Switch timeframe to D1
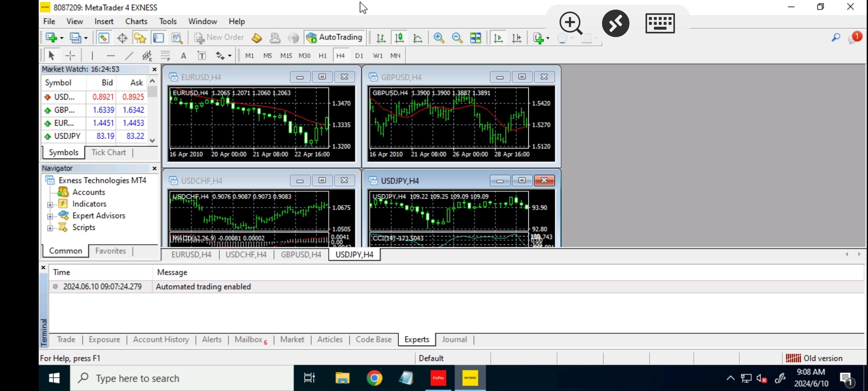Viewport: 868px width, 391px height. pyautogui.click(x=359, y=56)
